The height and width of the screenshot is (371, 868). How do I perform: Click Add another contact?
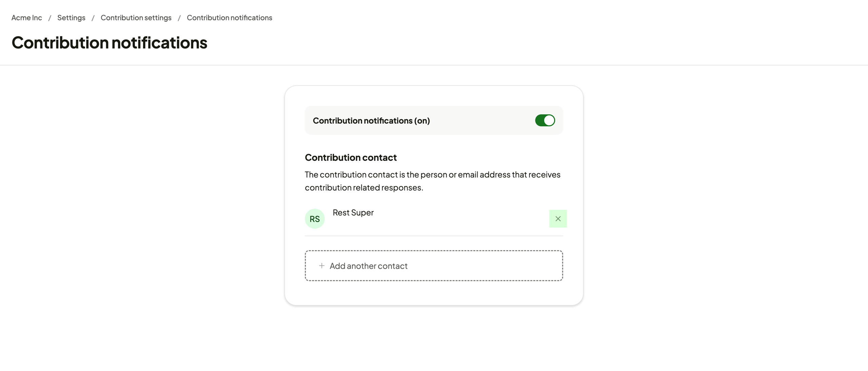coord(369,266)
